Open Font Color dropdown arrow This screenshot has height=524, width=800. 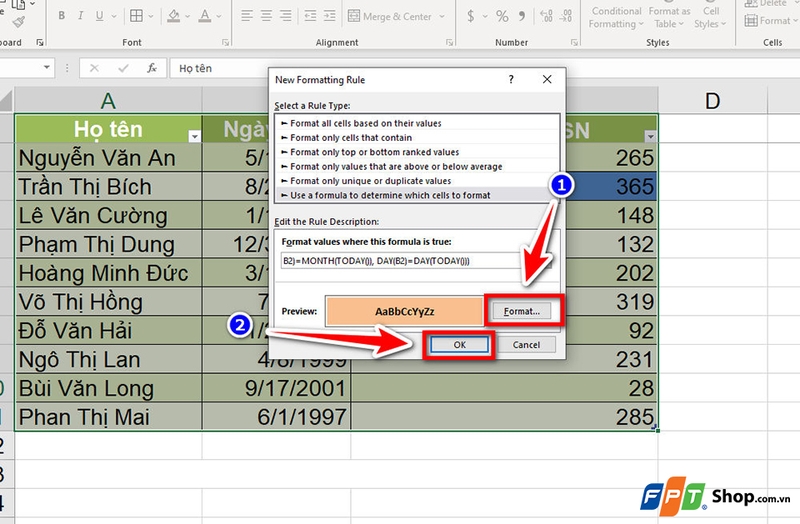click(219, 16)
